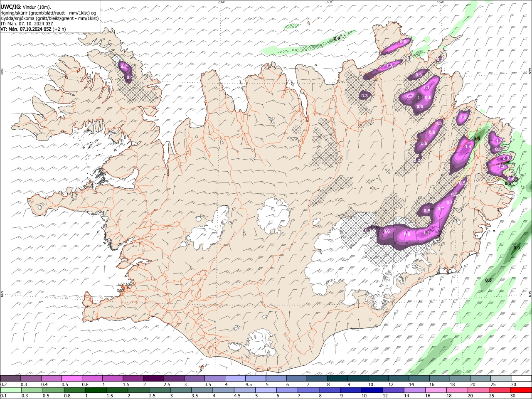Pick the darkest purple swatch above 2 in the snow legend

(x=153, y=379)
